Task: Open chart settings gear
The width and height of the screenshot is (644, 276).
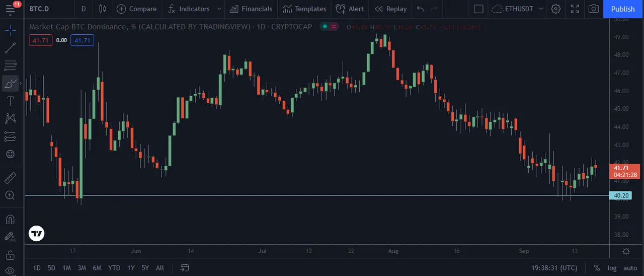Action: [555, 9]
